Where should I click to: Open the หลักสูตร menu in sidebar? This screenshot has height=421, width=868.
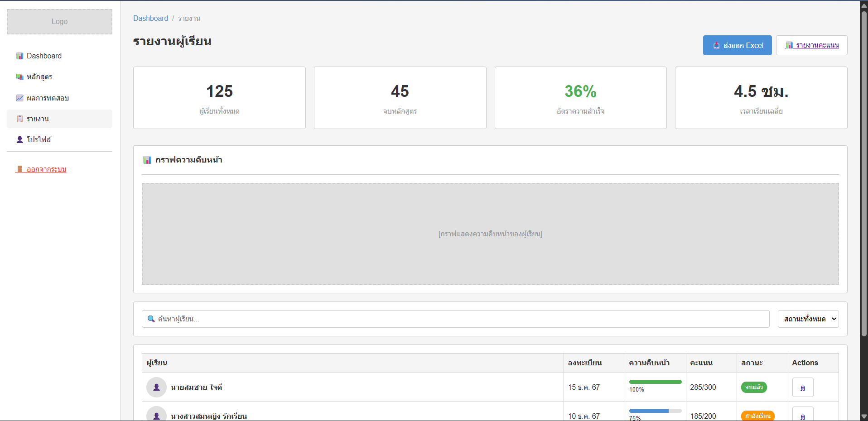coord(39,77)
